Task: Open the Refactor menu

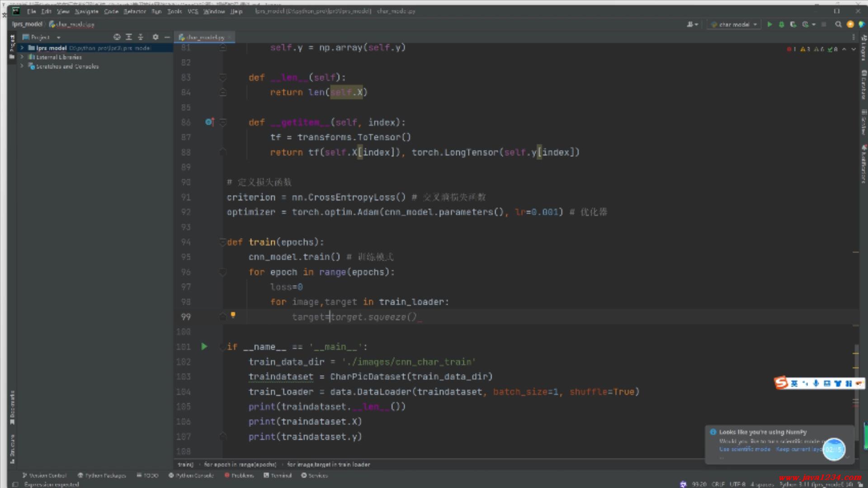Action: coord(134,11)
